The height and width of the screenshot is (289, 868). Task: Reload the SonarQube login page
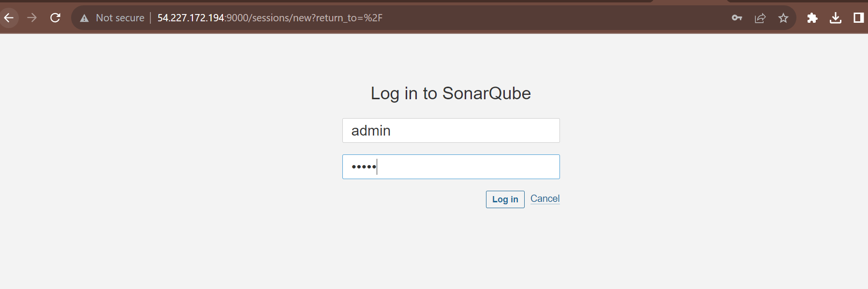pyautogui.click(x=55, y=18)
